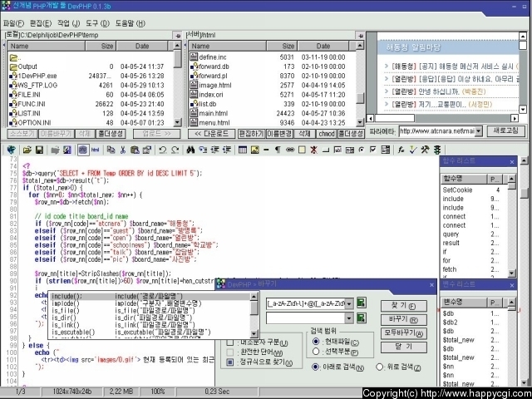Insert an image with the picture icon
532x399 pixels.
click(255, 150)
